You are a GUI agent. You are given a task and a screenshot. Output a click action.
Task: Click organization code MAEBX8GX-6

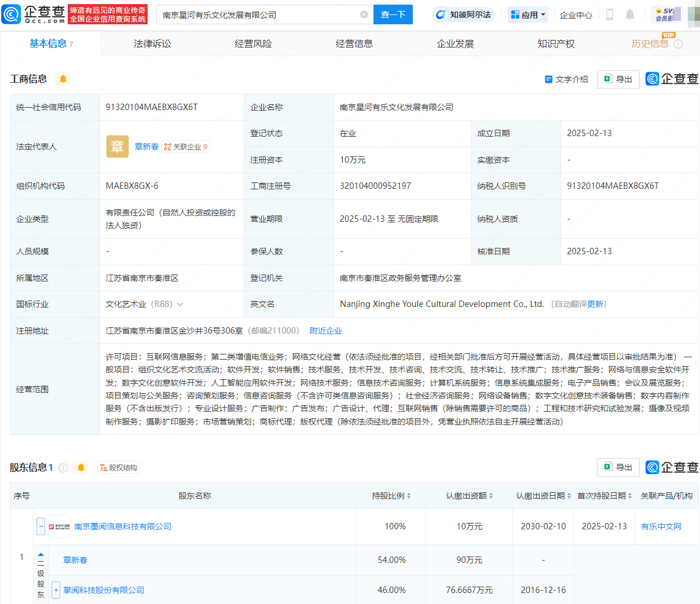tap(132, 186)
